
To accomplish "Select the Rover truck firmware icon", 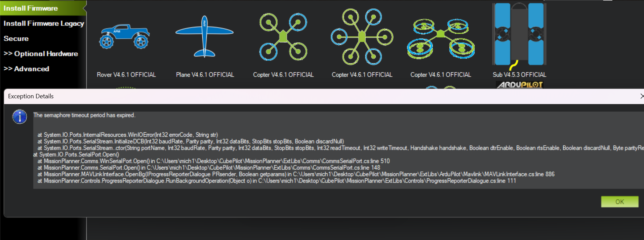I will (124, 36).
